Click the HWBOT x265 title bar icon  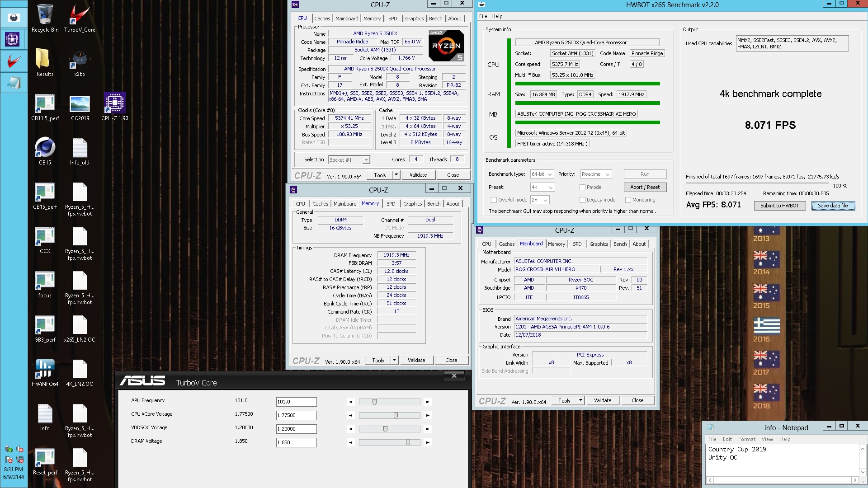click(482, 5)
